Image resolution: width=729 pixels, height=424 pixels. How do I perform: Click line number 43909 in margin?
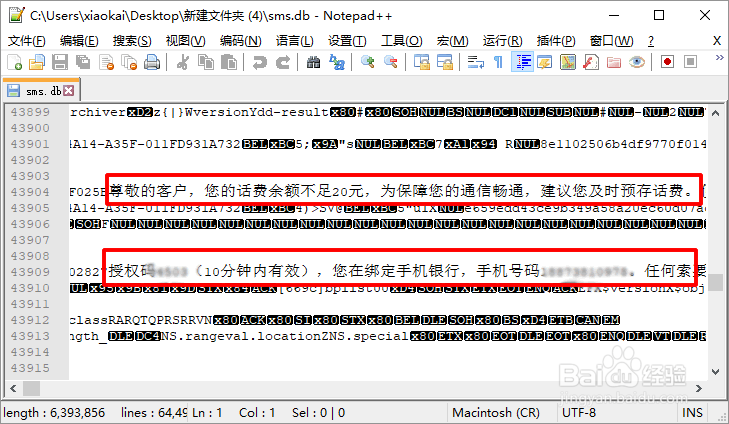tap(30, 272)
